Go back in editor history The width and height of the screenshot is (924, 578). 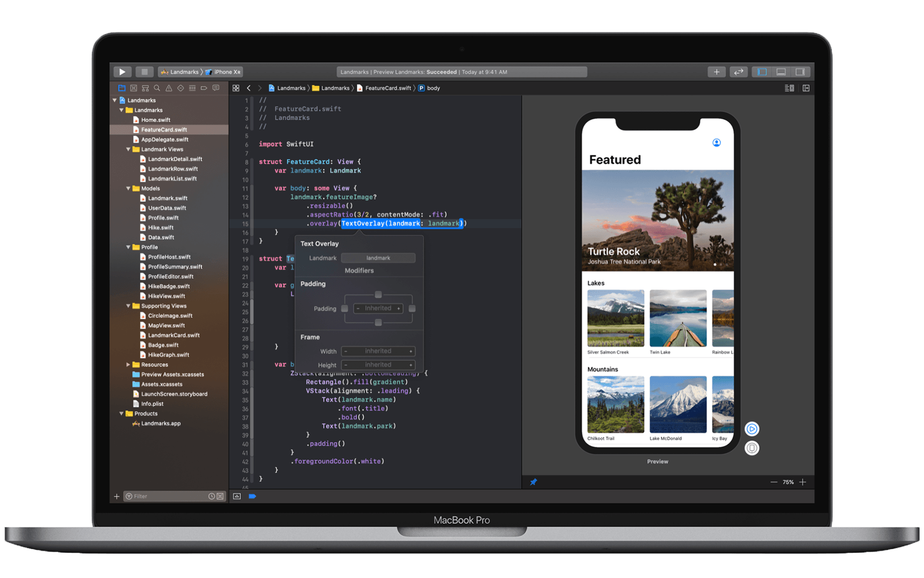pyautogui.click(x=249, y=88)
